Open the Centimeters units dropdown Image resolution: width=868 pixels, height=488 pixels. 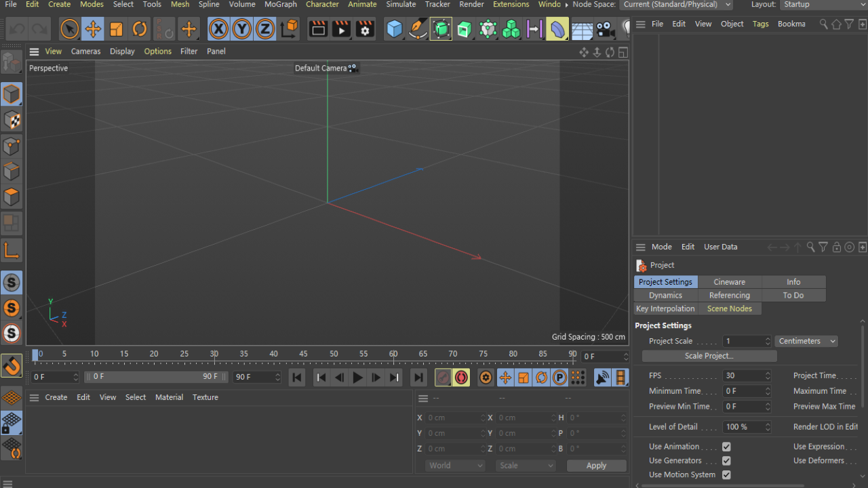tap(806, 341)
